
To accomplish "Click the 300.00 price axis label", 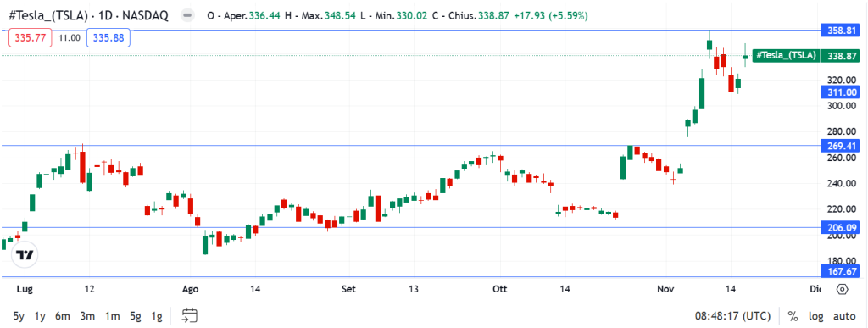I will click(842, 106).
